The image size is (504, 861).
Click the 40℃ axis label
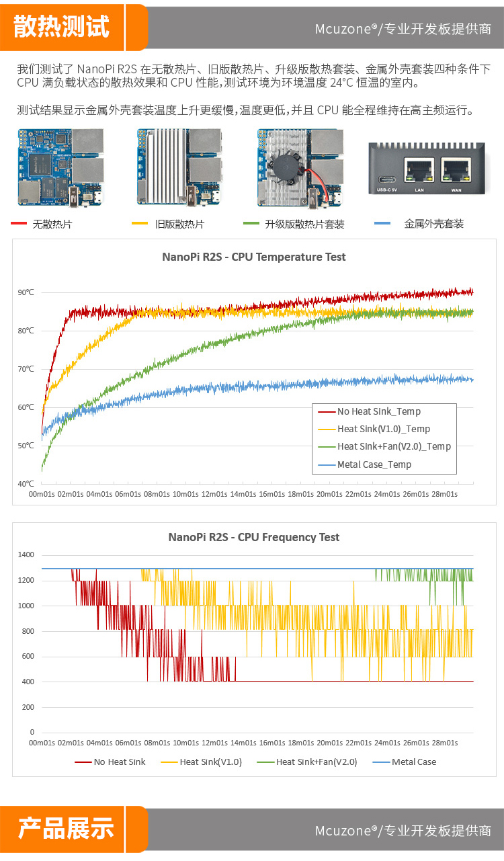(x=26, y=484)
